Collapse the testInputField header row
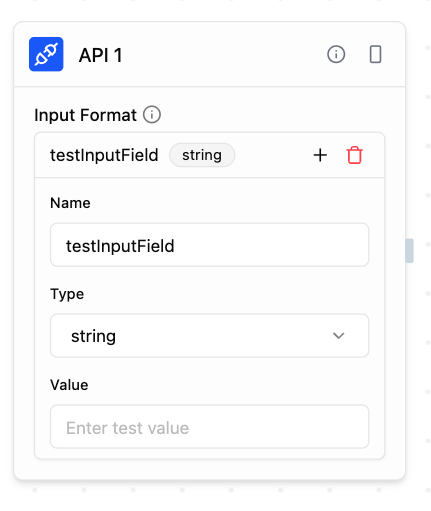Viewport: 431px width, 511px height. tap(209, 155)
